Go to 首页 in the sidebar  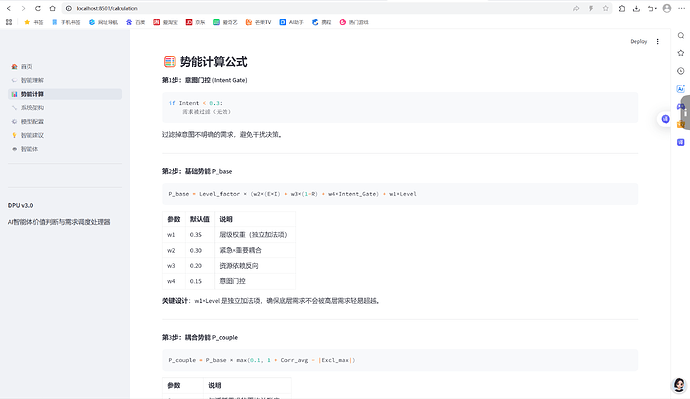click(x=65, y=66)
